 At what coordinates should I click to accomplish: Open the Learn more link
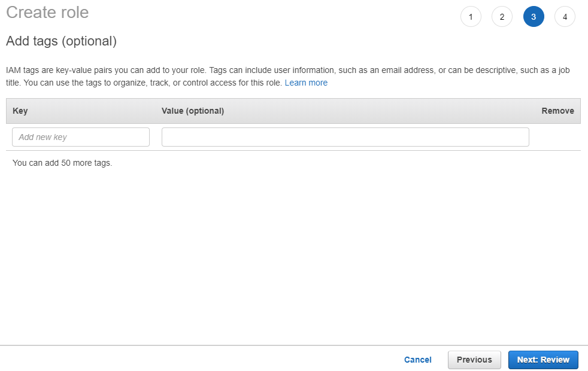(x=306, y=83)
